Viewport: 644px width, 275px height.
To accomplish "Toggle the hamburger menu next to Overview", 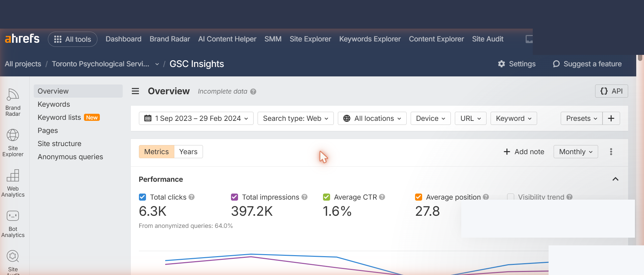I will 135,91.
